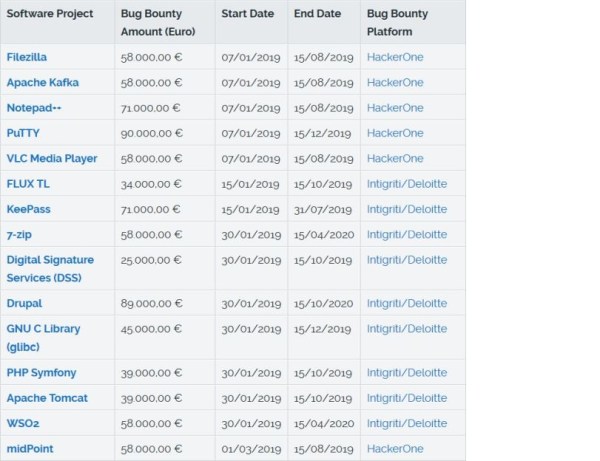The height and width of the screenshot is (461, 600).
Task: Open the Filezilla project link
Action: 29,57
